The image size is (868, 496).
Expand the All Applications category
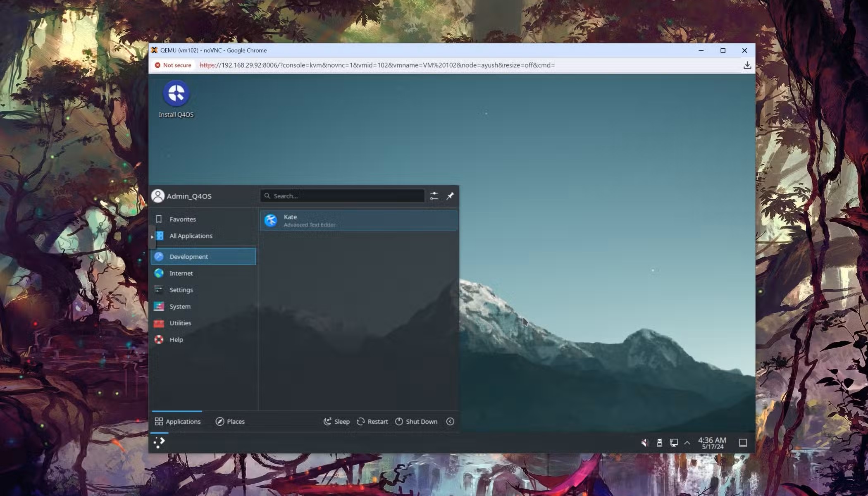coord(191,236)
